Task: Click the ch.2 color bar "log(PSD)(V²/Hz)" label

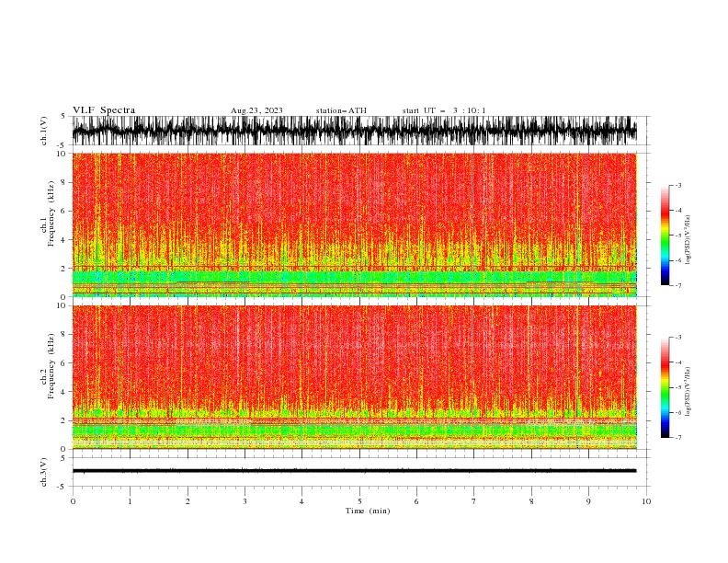Action: (688, 392)
